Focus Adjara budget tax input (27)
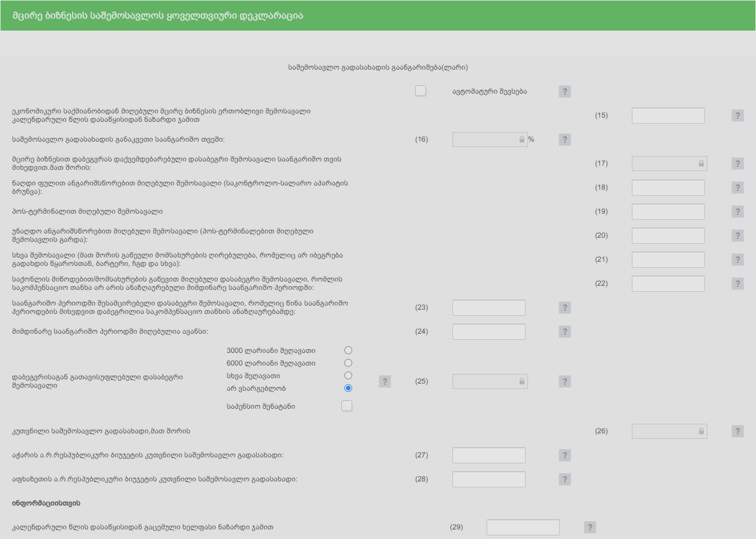The image size is (756, 539). 489,455
